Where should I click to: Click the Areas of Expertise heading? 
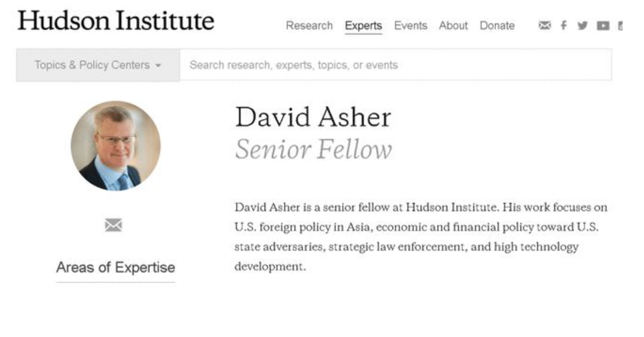pyautogui.click(x=115, y=268)
